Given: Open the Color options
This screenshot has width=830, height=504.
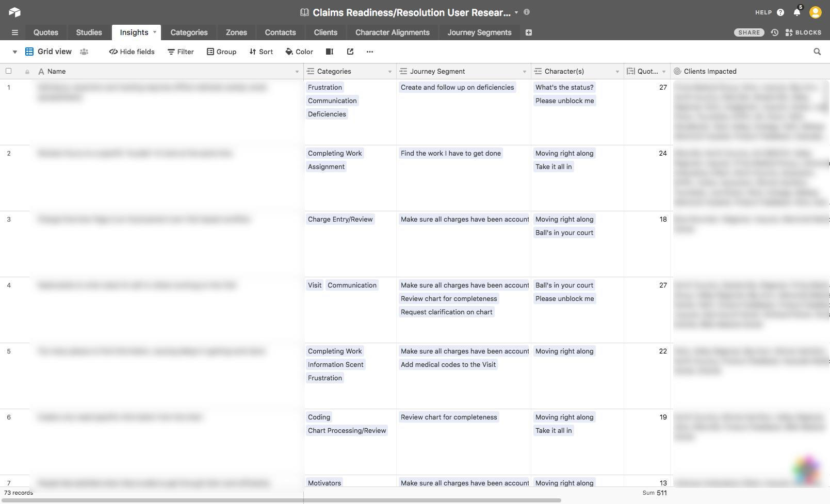Looking at the screenshot, I should [300, 52].
